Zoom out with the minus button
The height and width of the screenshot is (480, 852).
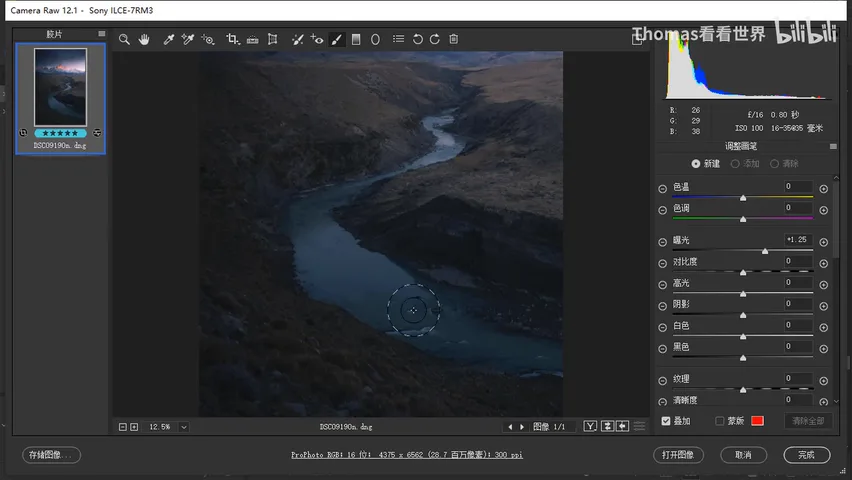pyautogui.click(x=123, y=427)
